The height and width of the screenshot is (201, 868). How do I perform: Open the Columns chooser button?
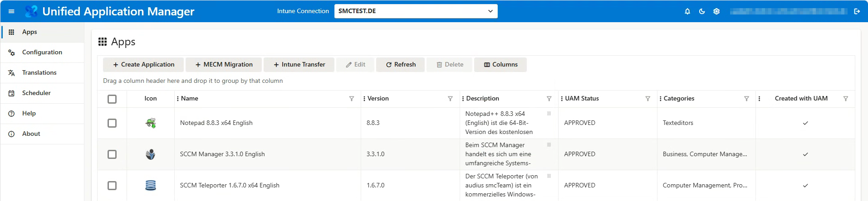pyautogui.click(x=500, y=65)
